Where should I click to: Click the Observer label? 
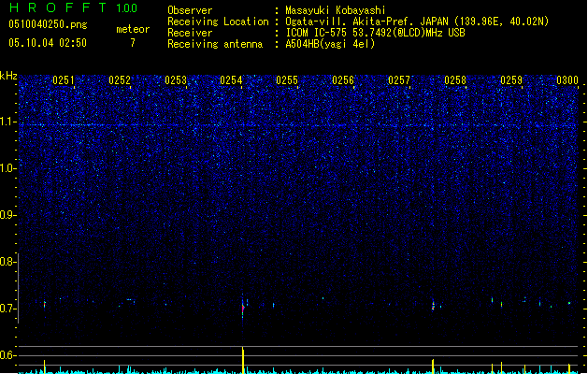(190, 10)
